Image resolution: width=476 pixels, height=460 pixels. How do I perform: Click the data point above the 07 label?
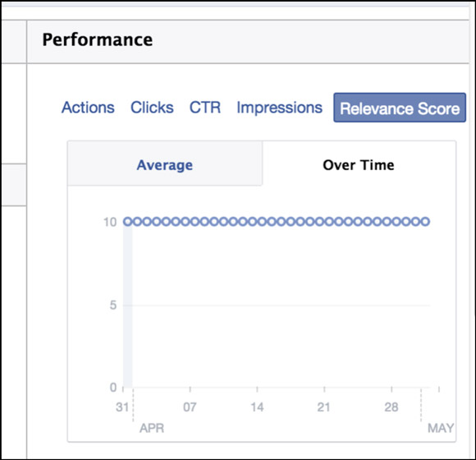(195, 222)
